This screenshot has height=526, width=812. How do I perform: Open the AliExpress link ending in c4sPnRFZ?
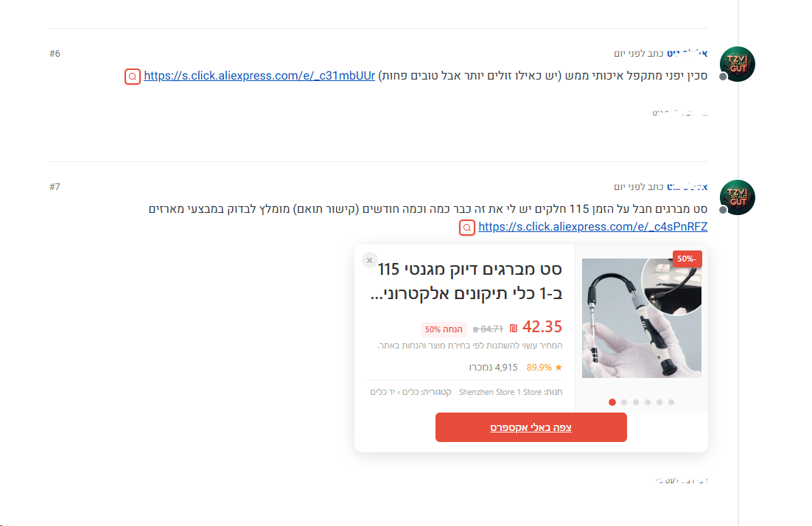[x=593, y=227]
